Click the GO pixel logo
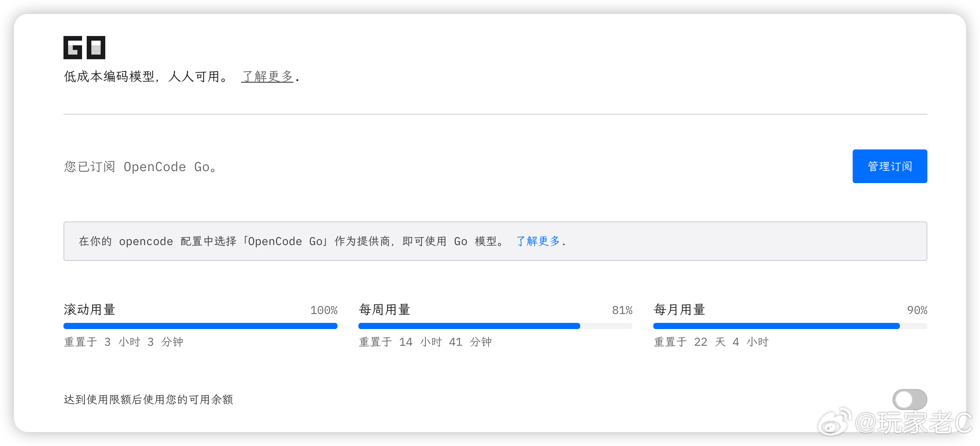Screen dimensions: 980x446 84,48
